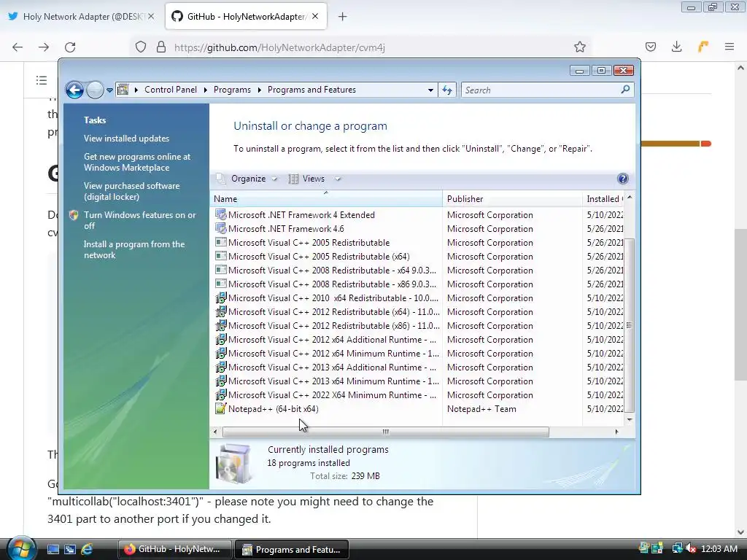Expand the address bar history dropdown
This screenshot has height=560, width=747.
click(430, 90)
